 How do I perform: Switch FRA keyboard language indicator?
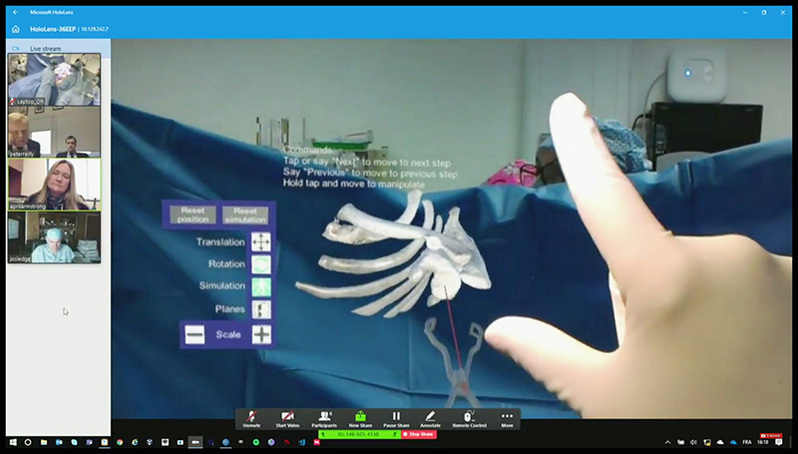point(747,442)
